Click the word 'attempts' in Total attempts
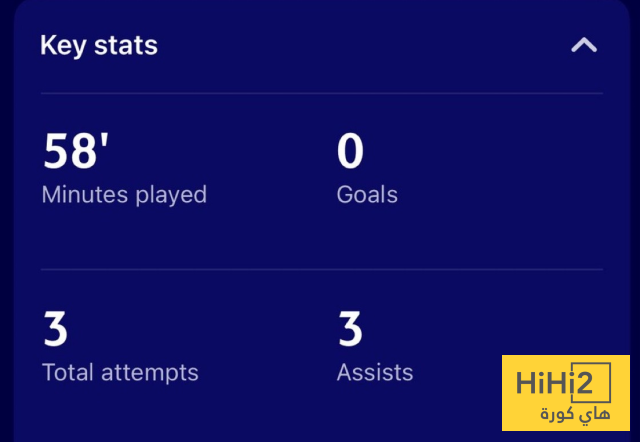This screenshot has height=442, width=640. click(150, 373)
